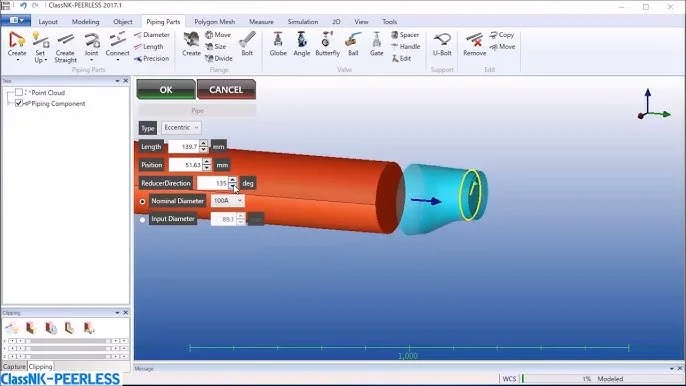This screenshot has width=686, height=386.
Task: Open the Tree panel options arrow
Action: click(117, 81)
